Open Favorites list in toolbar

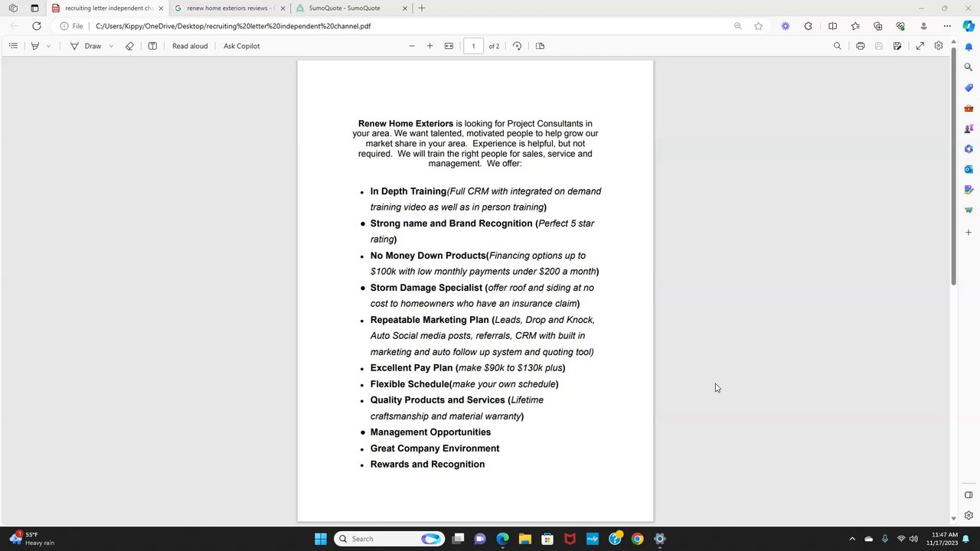(855, 26)
